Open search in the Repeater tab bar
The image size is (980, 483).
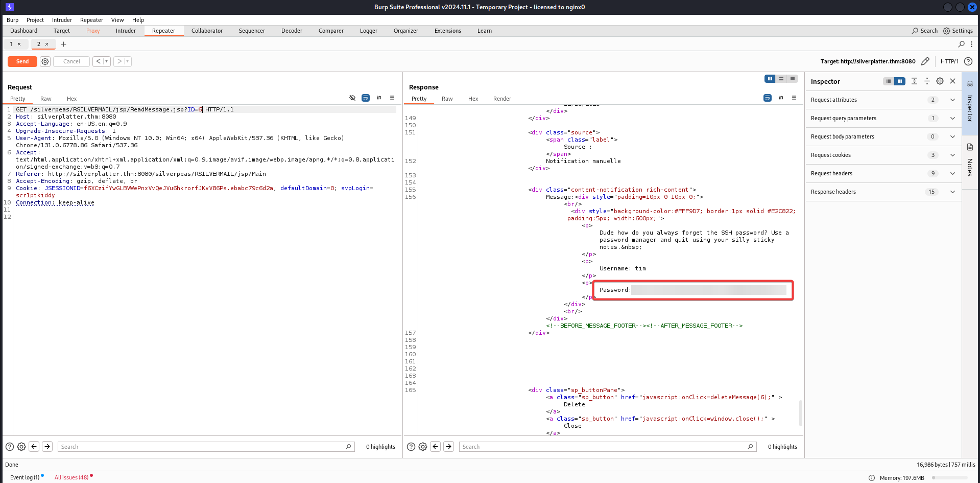[962, 44]
